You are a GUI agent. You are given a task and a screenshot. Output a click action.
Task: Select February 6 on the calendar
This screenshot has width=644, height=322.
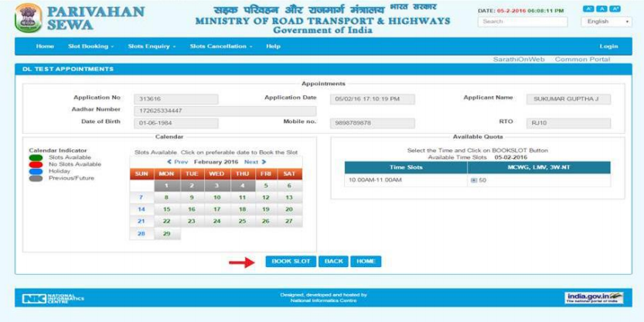click(290, 186)
